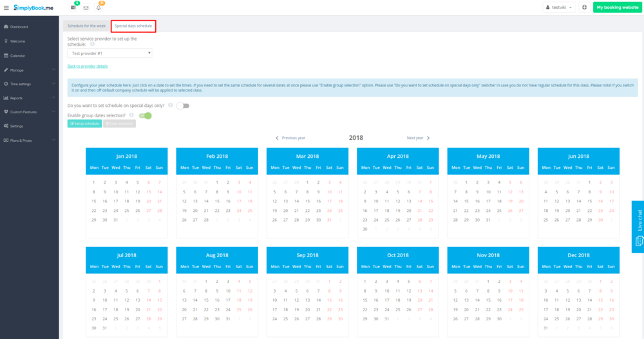This screenshot has height=339, width=644.
Task: Click info icon next to group dates selection
Action: [131, 115]
